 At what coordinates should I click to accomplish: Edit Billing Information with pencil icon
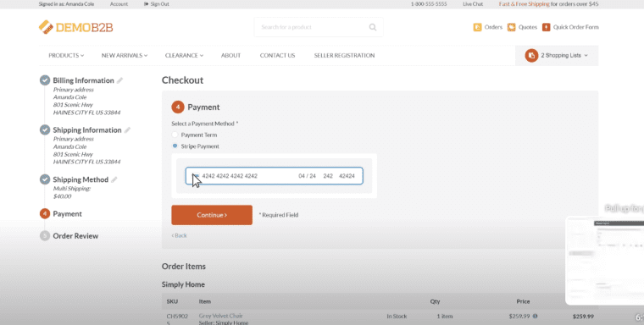click(120, 80)
